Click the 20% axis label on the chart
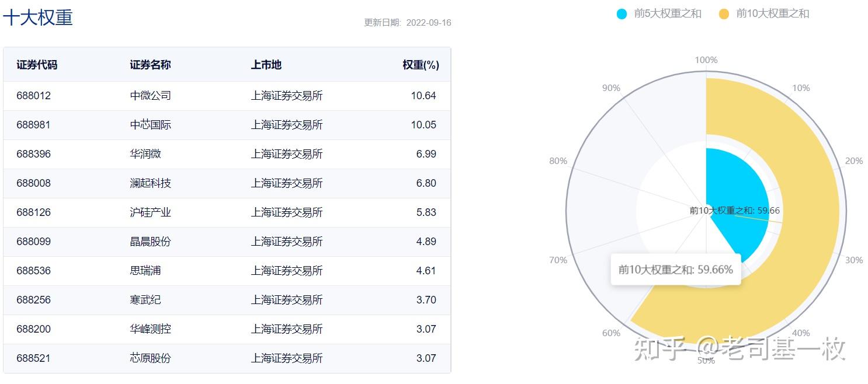 854,161
